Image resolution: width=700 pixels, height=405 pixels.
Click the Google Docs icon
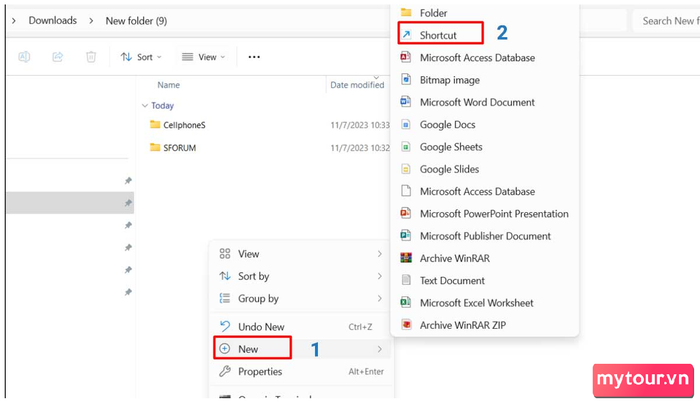406,124
